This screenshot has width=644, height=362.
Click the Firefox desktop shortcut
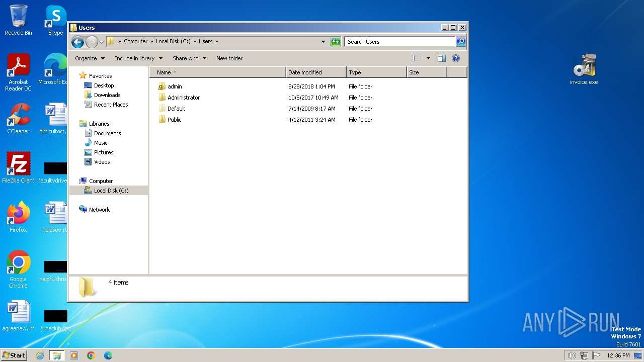point(18,217)
